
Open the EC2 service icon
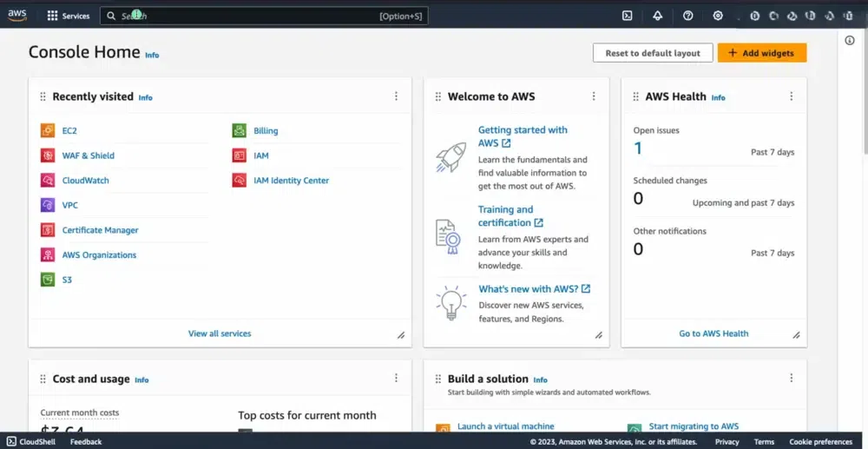(48, 131)
